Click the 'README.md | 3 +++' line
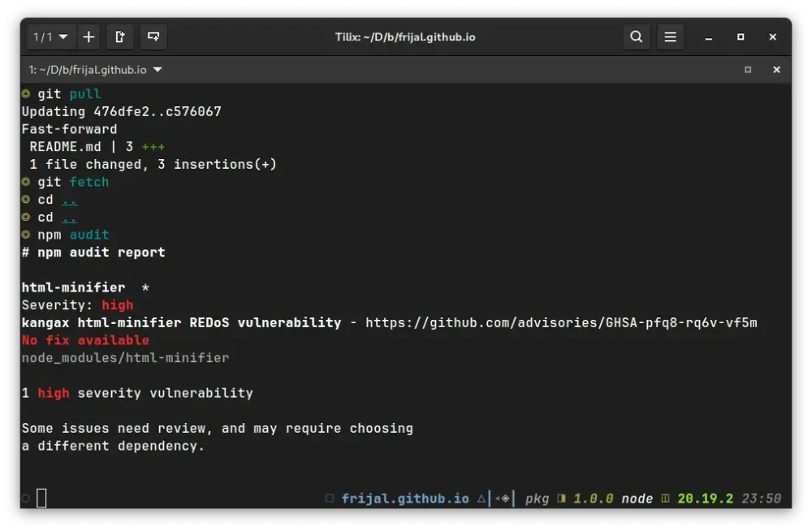This screenshot has width=812, height=531. 97,147
